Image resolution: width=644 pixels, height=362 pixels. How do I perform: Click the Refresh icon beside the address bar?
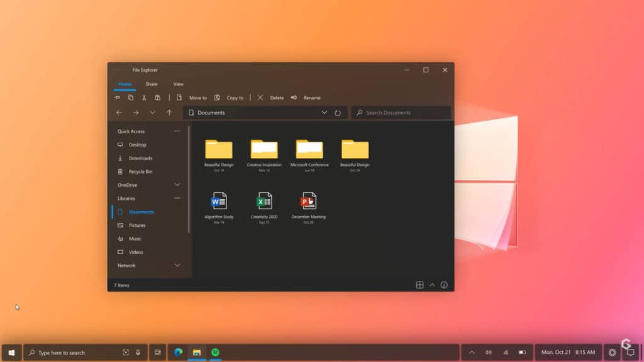point(338,112)
